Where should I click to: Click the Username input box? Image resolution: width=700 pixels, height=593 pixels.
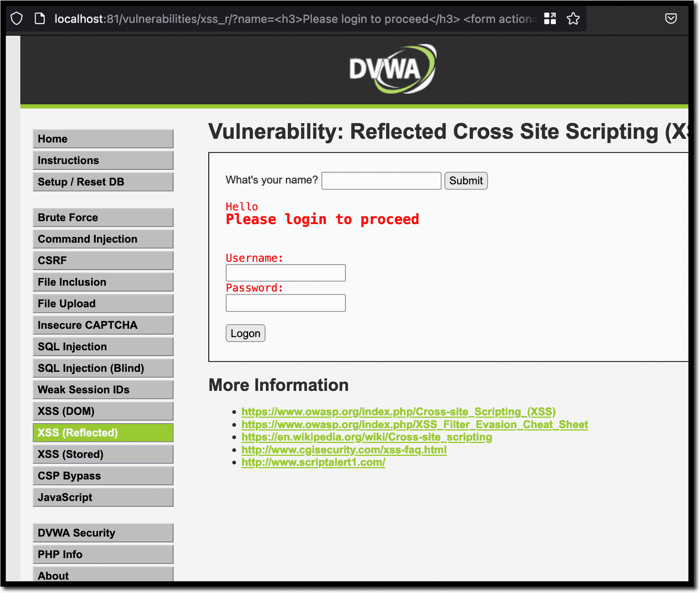pyautogui.click(x=285, y=273)
